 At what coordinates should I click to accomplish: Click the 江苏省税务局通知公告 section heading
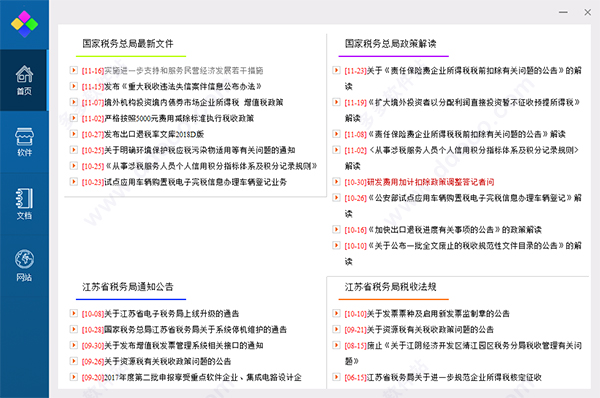pyautogui.click(x=128, y=287)
